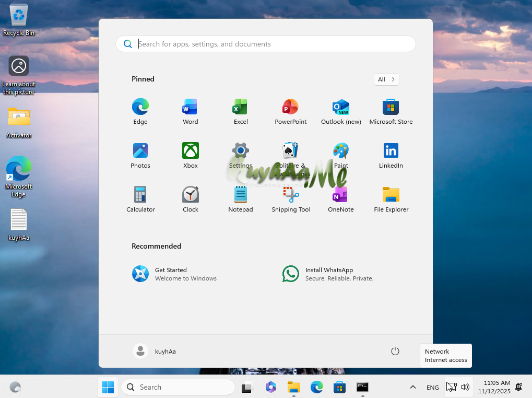532x398 pixels.
Task: Open Edge browser on taskbar
Action: [317, 387]
